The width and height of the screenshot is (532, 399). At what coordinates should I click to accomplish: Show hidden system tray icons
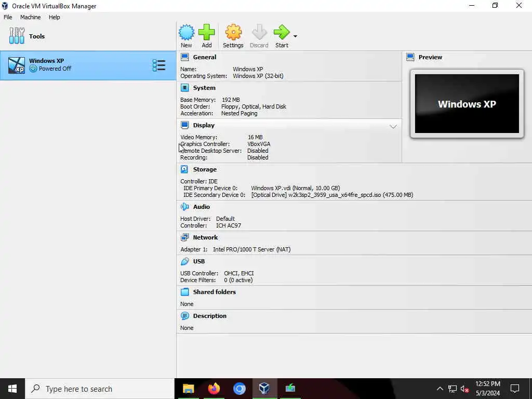(x=440, y=389)
